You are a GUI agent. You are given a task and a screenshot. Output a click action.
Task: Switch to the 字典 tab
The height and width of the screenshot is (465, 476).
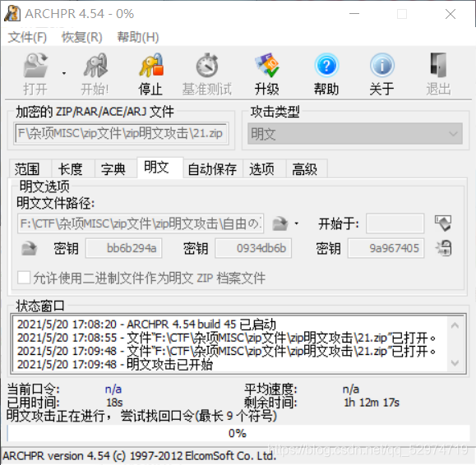(116, 168)
